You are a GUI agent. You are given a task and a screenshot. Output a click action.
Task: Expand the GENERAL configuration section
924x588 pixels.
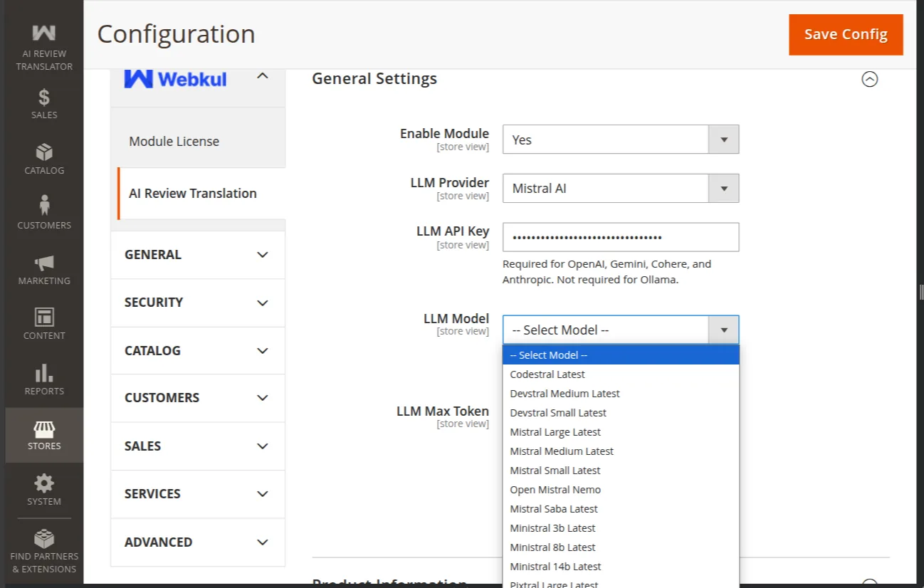(x=198, y=254)
